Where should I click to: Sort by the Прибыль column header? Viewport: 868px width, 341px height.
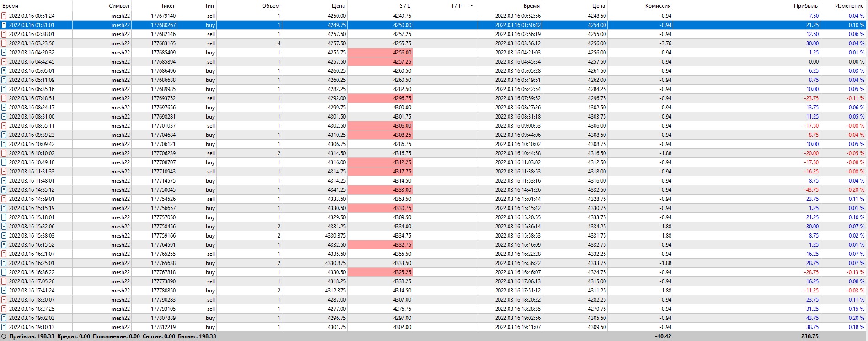pos(806,6)
